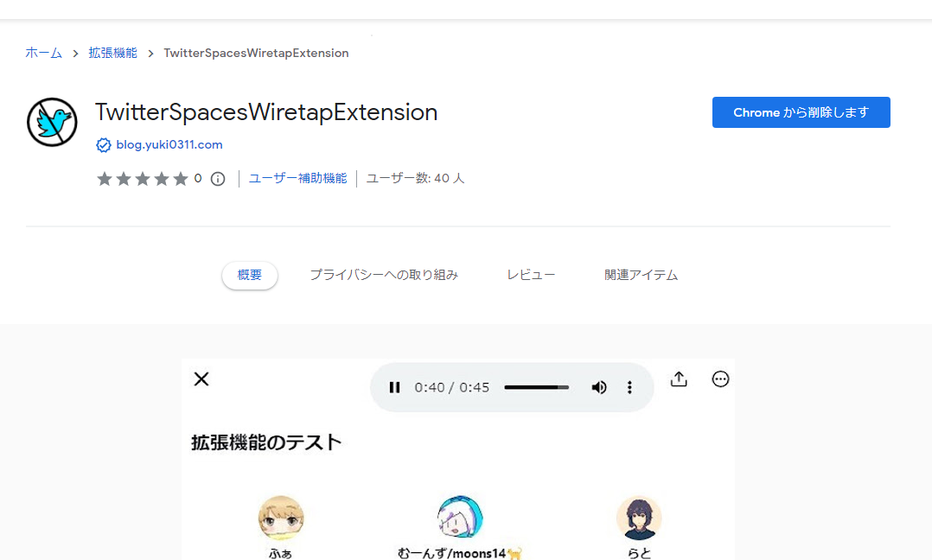Click the Chrome から削除します button
Image resolution: width=932 pixels, height=560 pixels.
tap(801, 112)
